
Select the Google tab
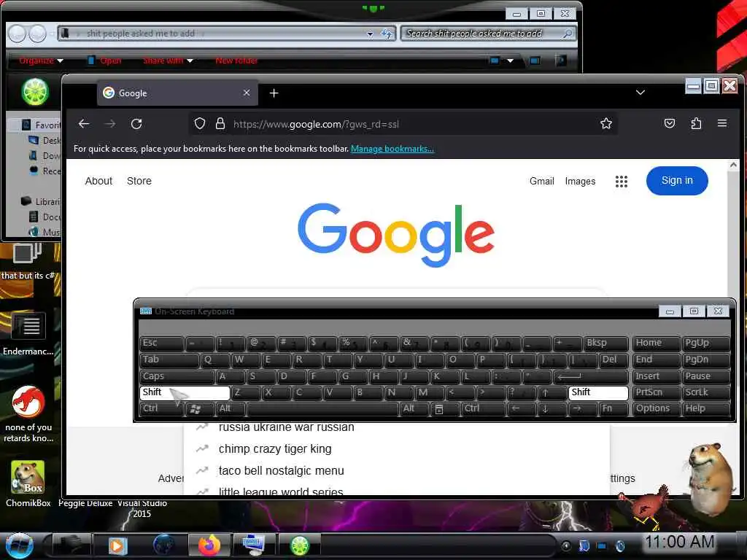pyautogui.click(x=178, y=93)
